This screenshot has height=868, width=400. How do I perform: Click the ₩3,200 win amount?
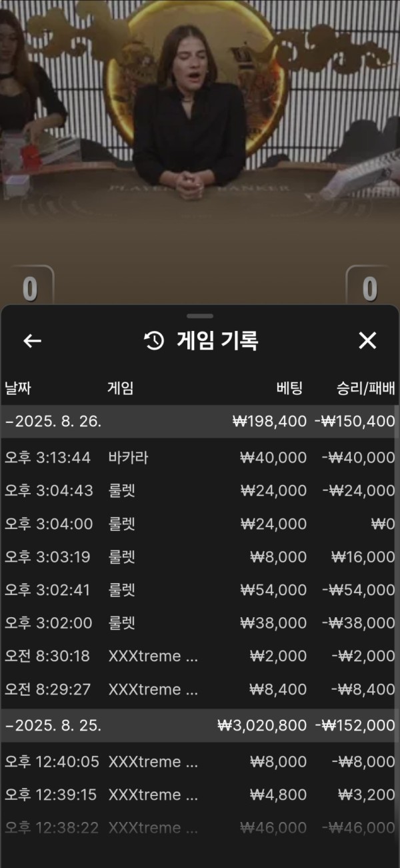367,795
